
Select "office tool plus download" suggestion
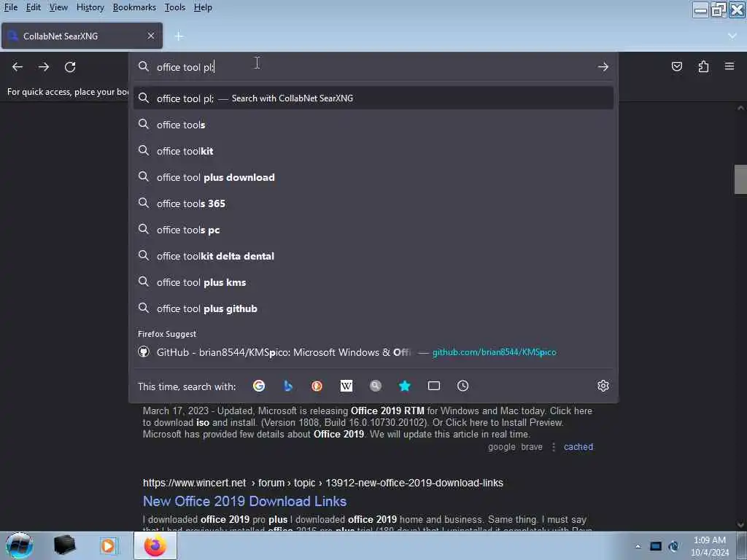(x=373, y=177)
